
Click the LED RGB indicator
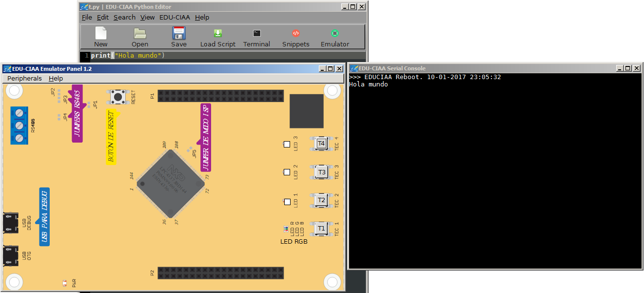click(286, 229)
